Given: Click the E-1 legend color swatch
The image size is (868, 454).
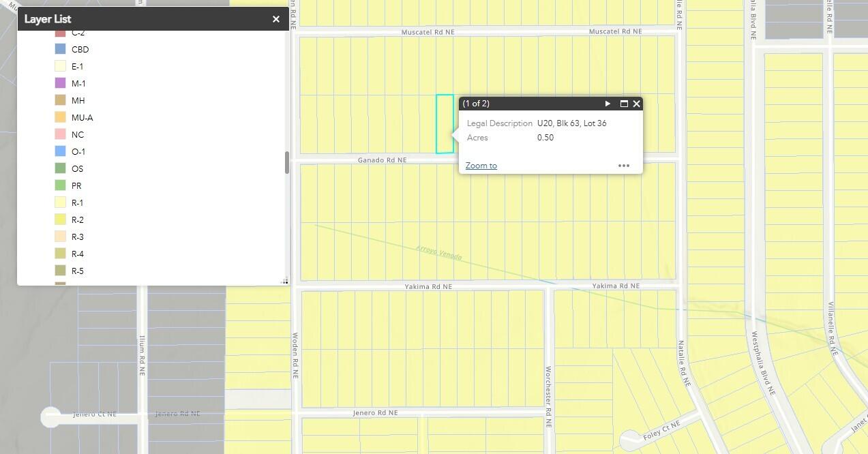Looking at the screenshot, I should click(61, 66).
